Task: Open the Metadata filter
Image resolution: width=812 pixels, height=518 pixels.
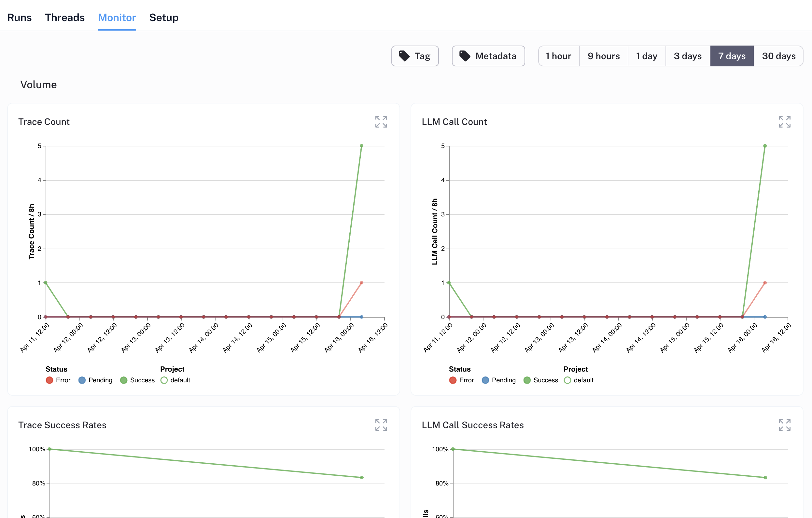Action: (488, 56)
